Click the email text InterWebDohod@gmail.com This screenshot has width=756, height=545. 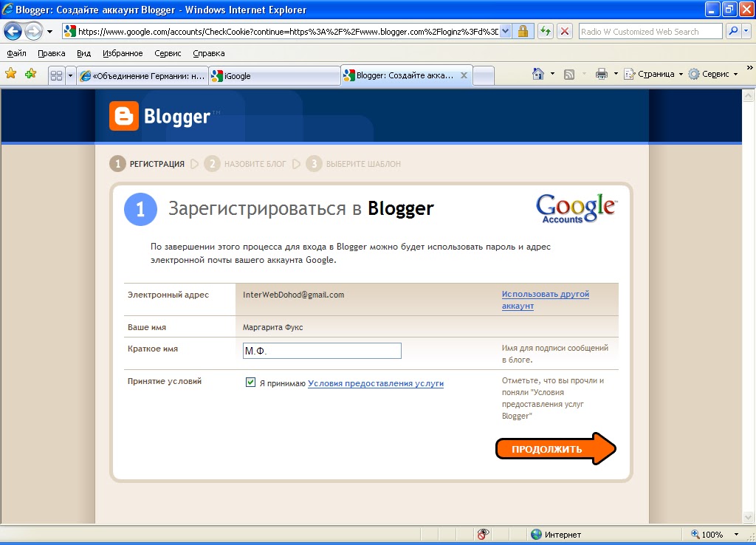294,295
